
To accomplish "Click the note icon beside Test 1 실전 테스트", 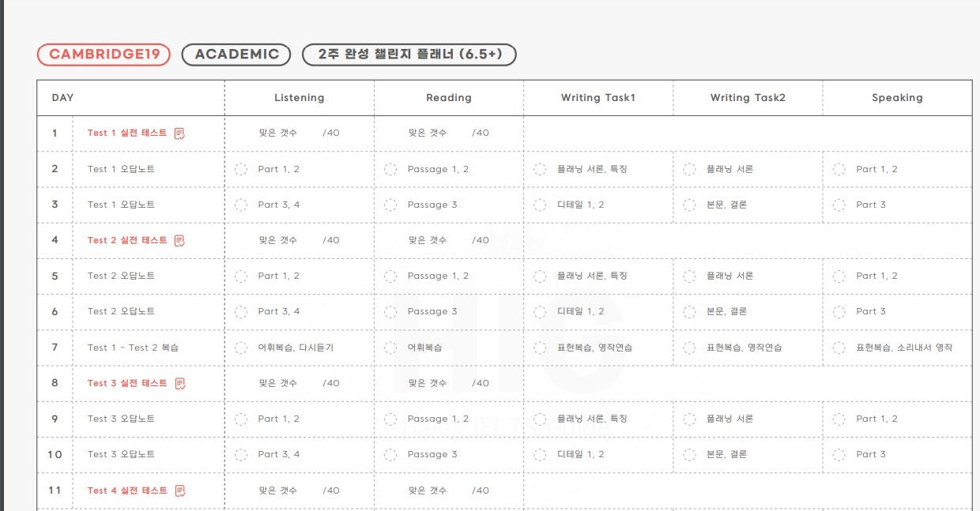I will (x=179, y=133).
